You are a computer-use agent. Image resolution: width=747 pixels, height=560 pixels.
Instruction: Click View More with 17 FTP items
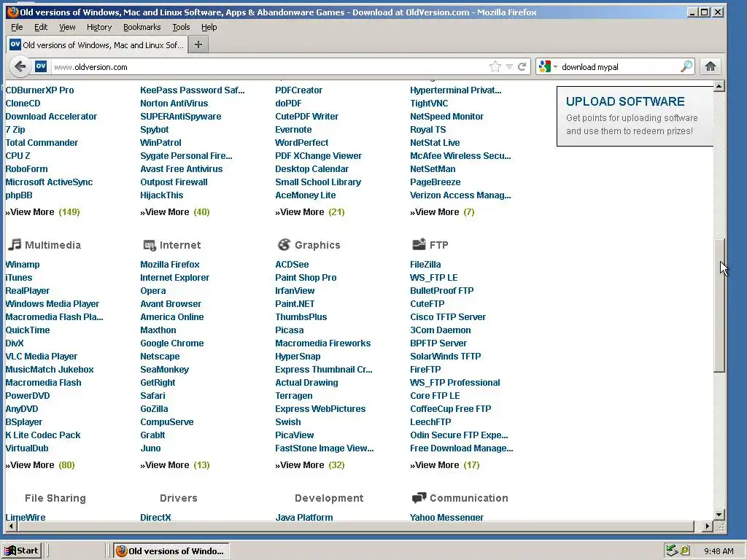(x=445, y=464)
